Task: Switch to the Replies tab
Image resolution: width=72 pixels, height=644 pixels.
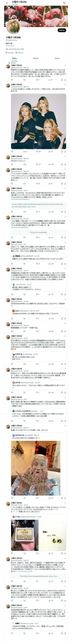Action: [x=36, y=58]
